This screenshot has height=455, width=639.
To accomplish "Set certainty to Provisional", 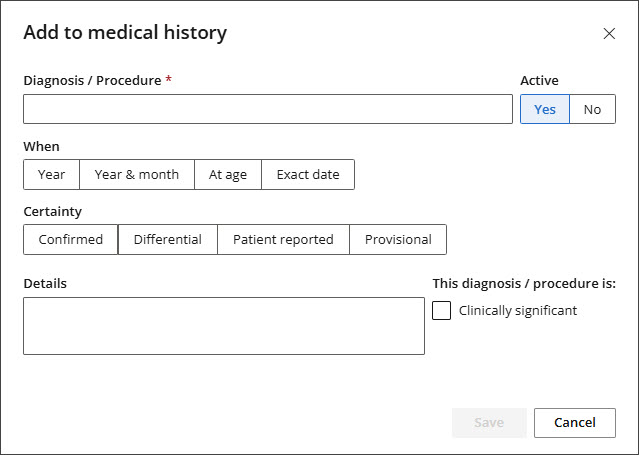I will 398,239.
